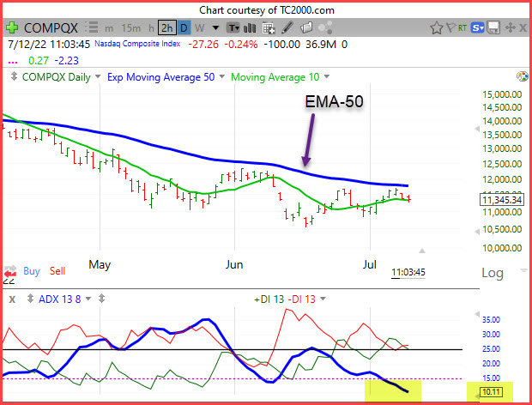This screenshot has height=405, width=532.
Task: Click the Sell button
Action: 57,271
